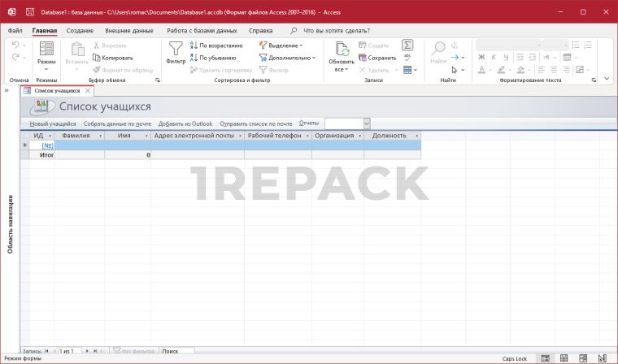618x364 pixels.
Task: Open the Внешние данные ribbon tab
Action: pyautogui.click(x=128, y=30)
